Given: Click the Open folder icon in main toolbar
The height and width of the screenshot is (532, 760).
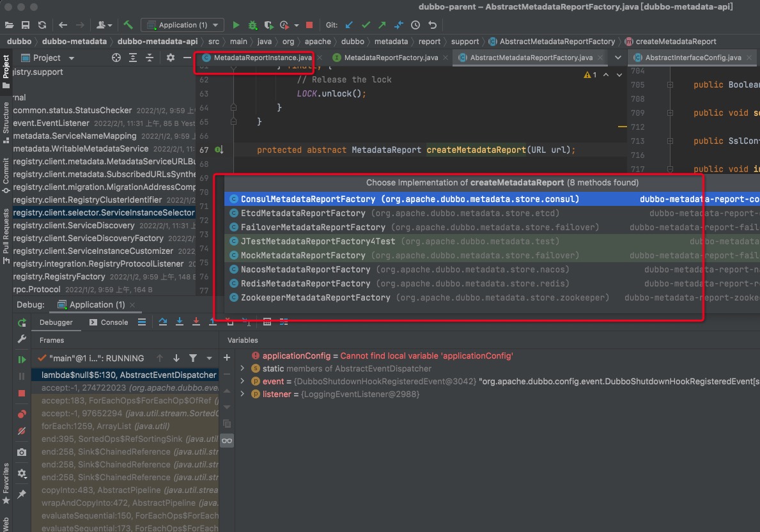Looking at the screenshot, I should [9, 25].
